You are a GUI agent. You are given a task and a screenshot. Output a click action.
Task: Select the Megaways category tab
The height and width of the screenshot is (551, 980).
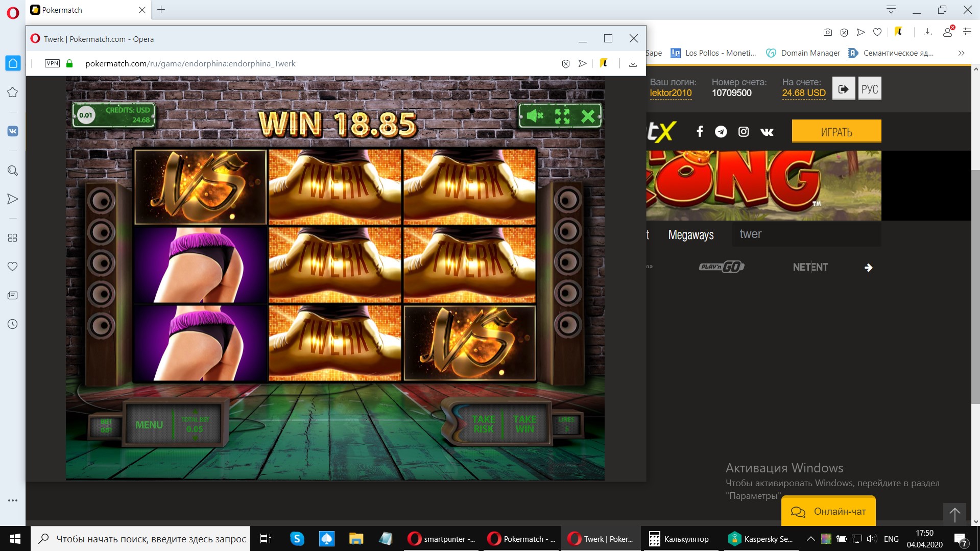(690, 235)
